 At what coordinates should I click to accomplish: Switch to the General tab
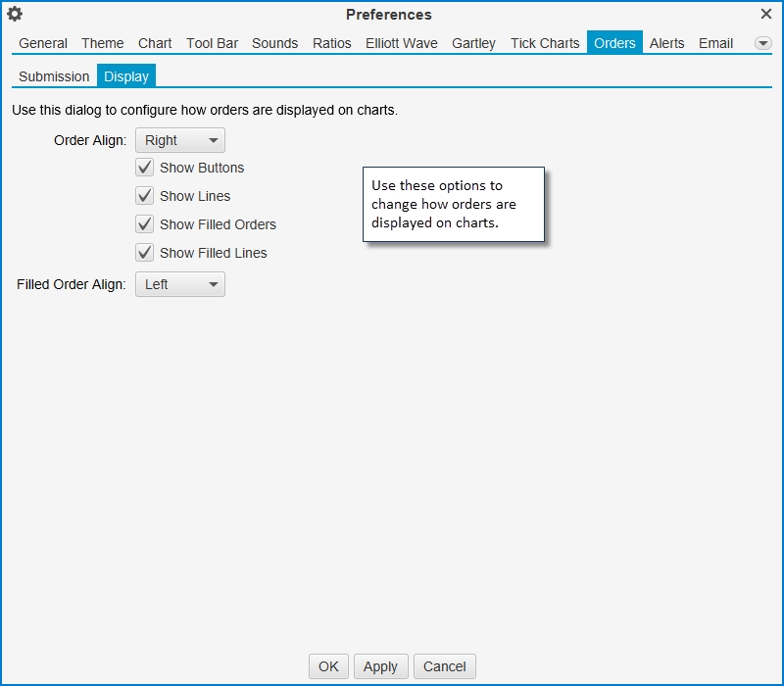43,43
